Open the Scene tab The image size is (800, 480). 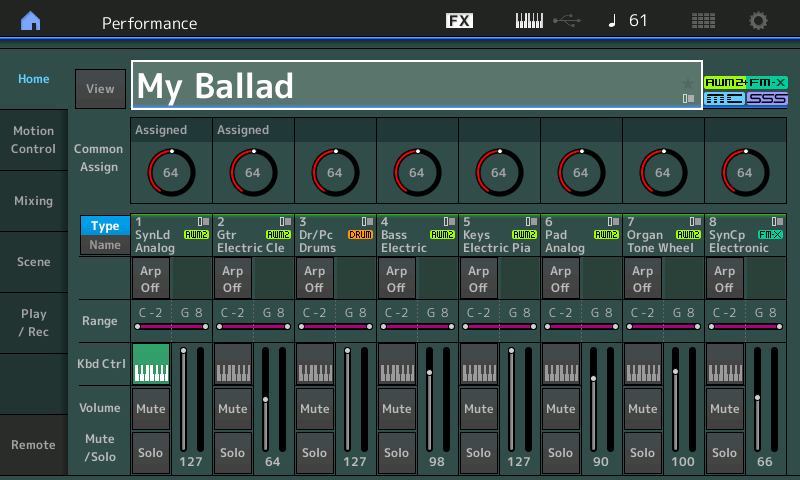coord(33,262)
